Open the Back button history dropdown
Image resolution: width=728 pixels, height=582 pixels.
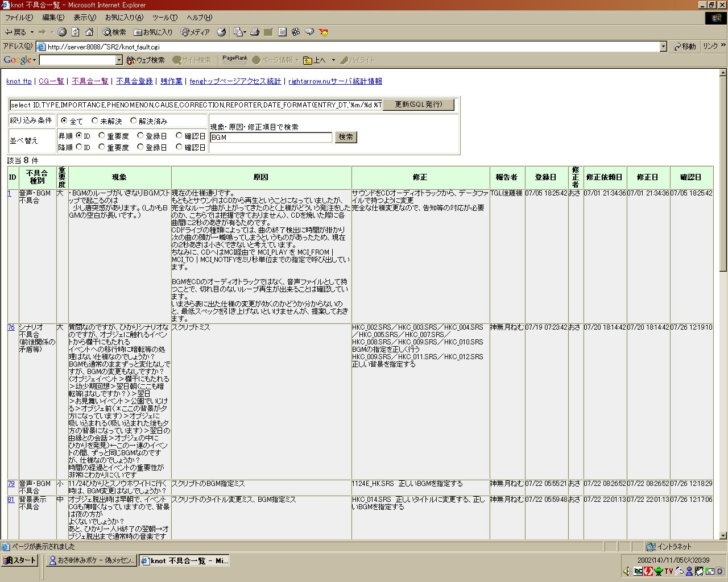[x=32, y=32]
